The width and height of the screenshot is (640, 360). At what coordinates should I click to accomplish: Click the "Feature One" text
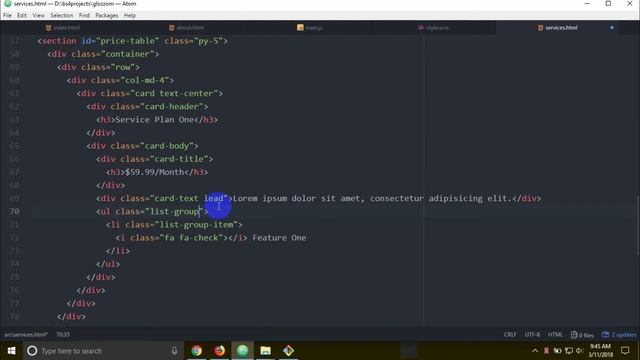(x=279, y=238)
